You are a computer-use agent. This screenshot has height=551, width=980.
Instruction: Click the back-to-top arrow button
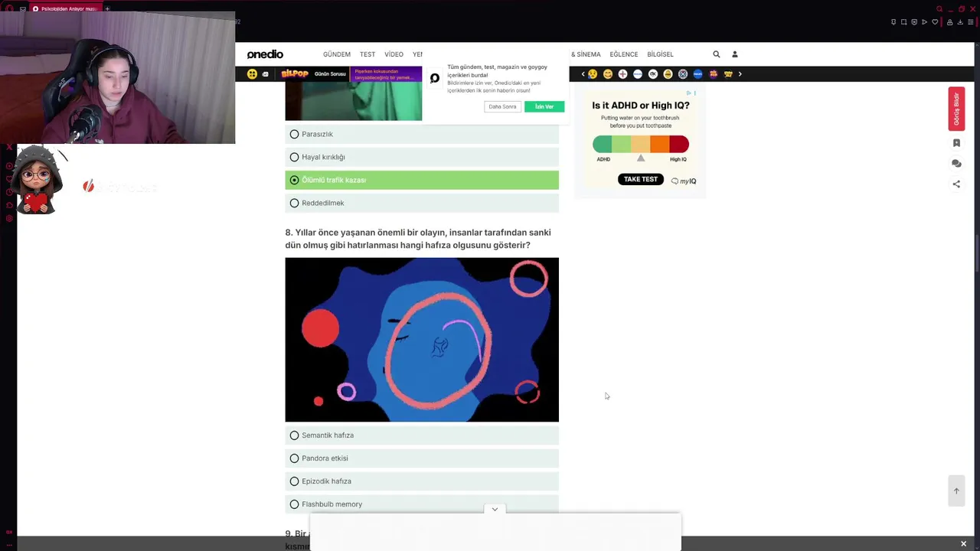tap(956, 491)
